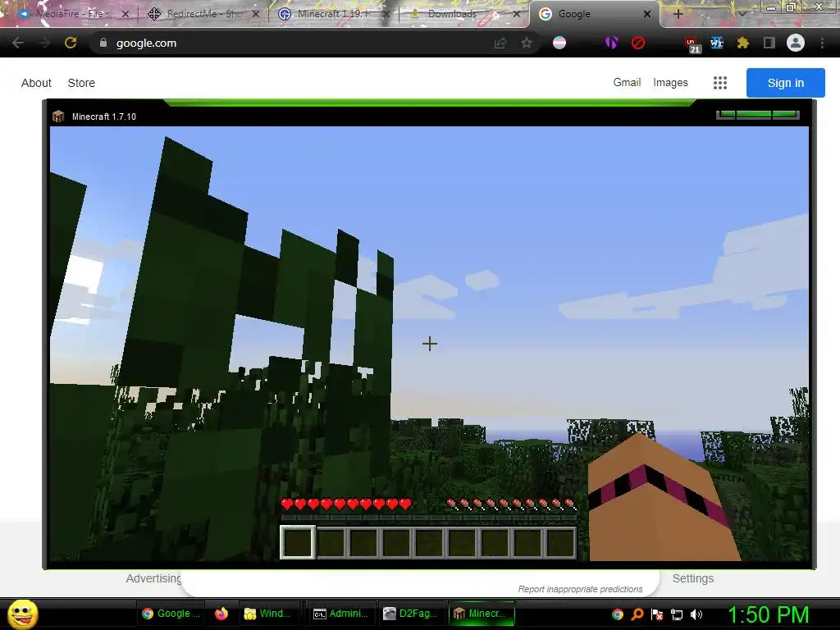Screen dimensions: 840x630
Task: Open the volume speaker tray icon
Action: point(696,614)
